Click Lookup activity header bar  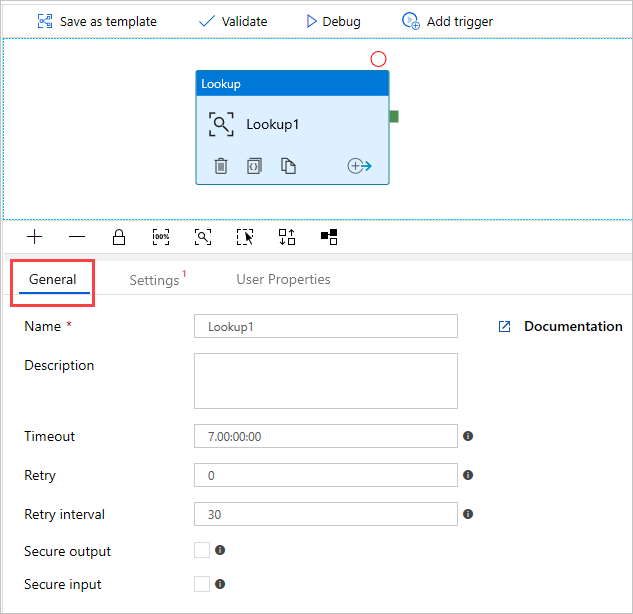click(292, 84)
